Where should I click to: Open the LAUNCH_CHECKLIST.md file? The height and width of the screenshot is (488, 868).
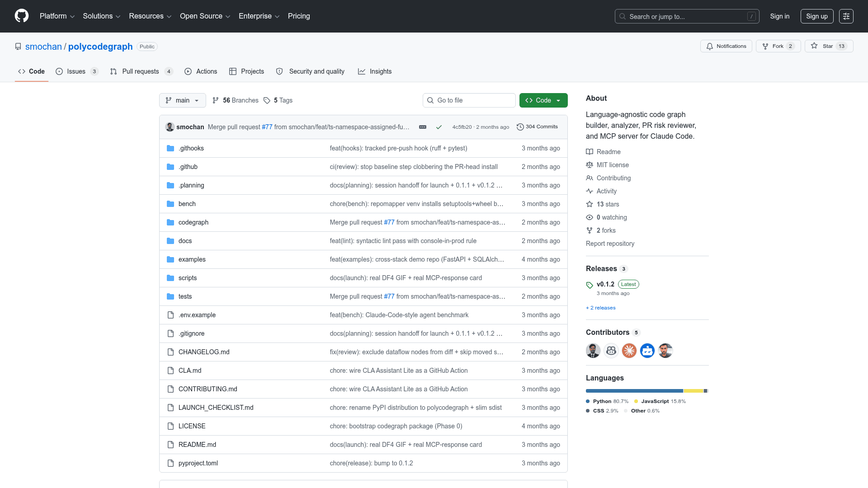tap(216, 408)
